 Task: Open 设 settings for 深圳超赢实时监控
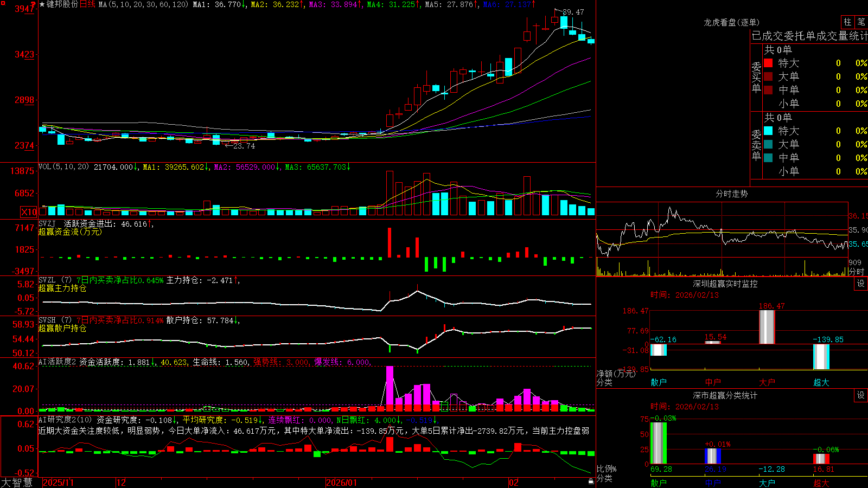point(861,284)
